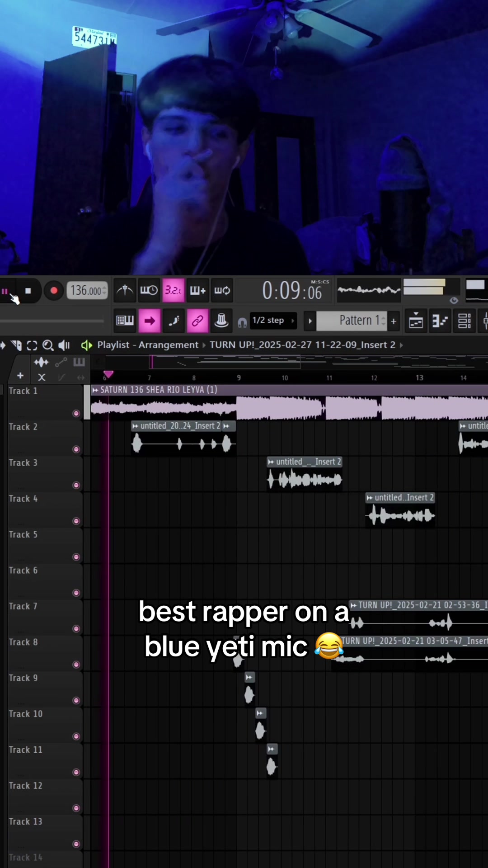Mute Track 1 using its dot
This screenshot has width=488, height=868.
pyautogui.click(x=76, y=413)
